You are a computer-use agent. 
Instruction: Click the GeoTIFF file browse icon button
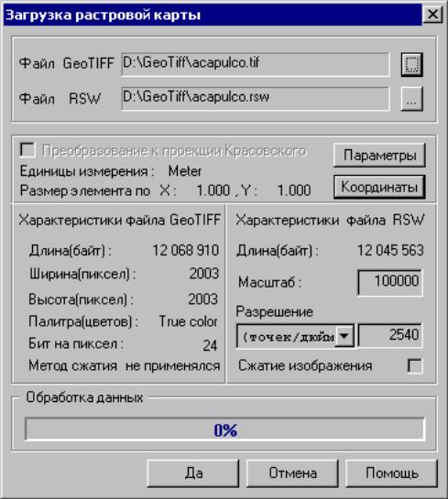pyautogui.click(x=411, y=65)
